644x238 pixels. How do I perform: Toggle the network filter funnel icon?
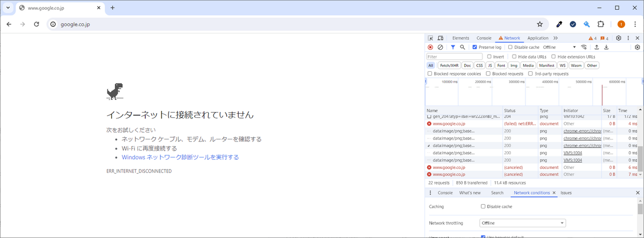pos(453,47)
